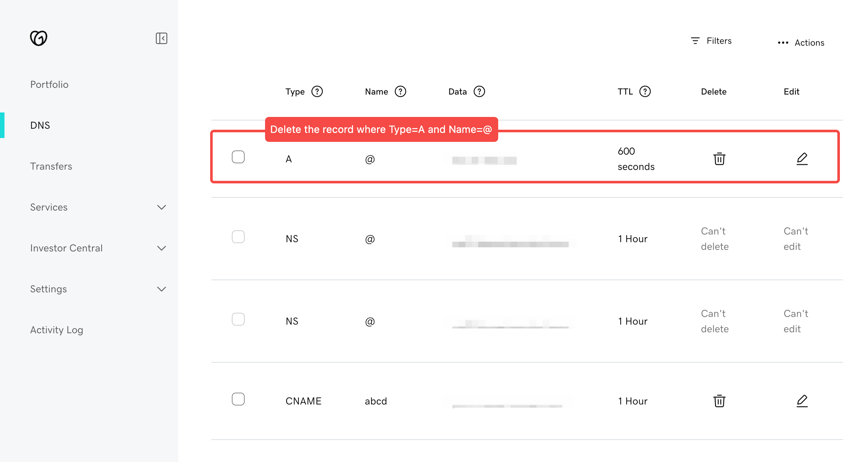Image resolution: width=868 pixels, height=462 pixels.
Task: Delete the CNAME abcd record via trash icon
Action: click(x=719, y=401)
